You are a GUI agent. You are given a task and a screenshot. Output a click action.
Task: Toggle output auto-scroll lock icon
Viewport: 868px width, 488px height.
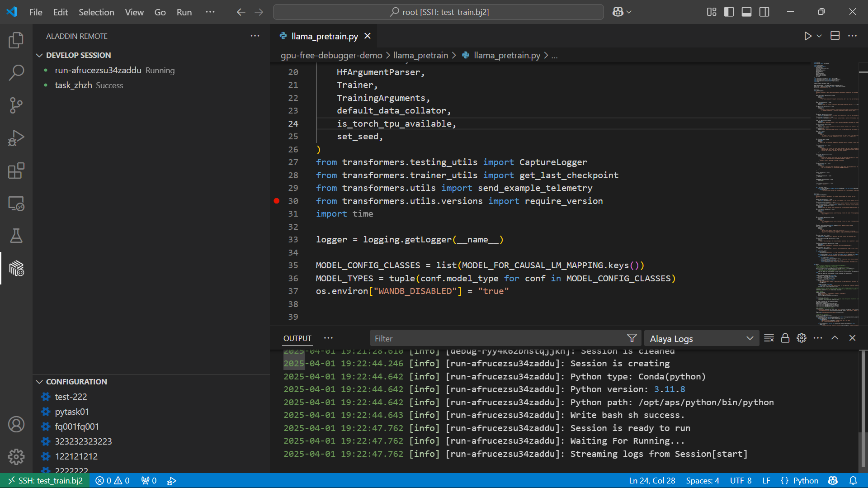(785, 338)
